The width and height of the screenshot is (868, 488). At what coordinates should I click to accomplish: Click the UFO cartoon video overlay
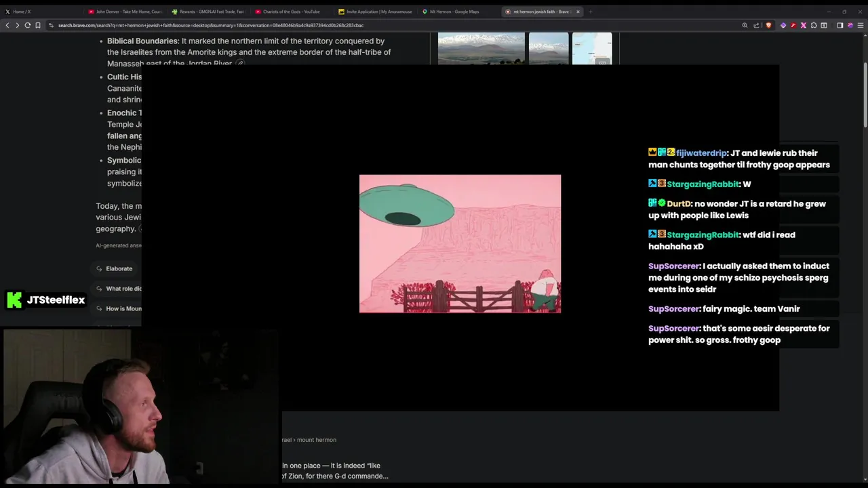pos(460,244)
